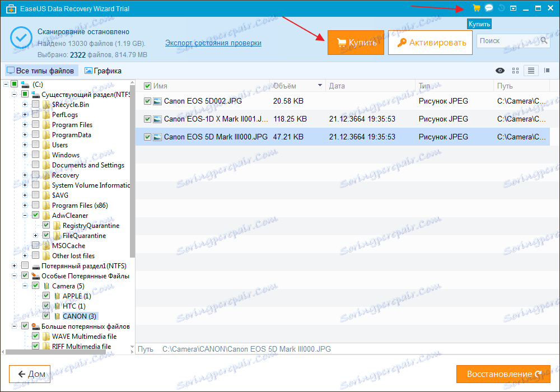Select the Больше потерянных файлов tree item
This screenshot has height=392, width=560.
[85, 326]
